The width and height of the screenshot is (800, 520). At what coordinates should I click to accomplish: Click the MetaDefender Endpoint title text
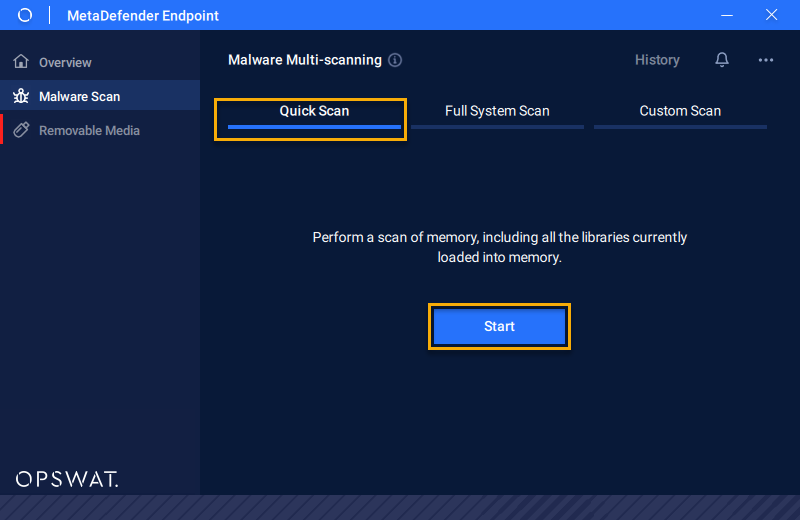click(143, 16)
